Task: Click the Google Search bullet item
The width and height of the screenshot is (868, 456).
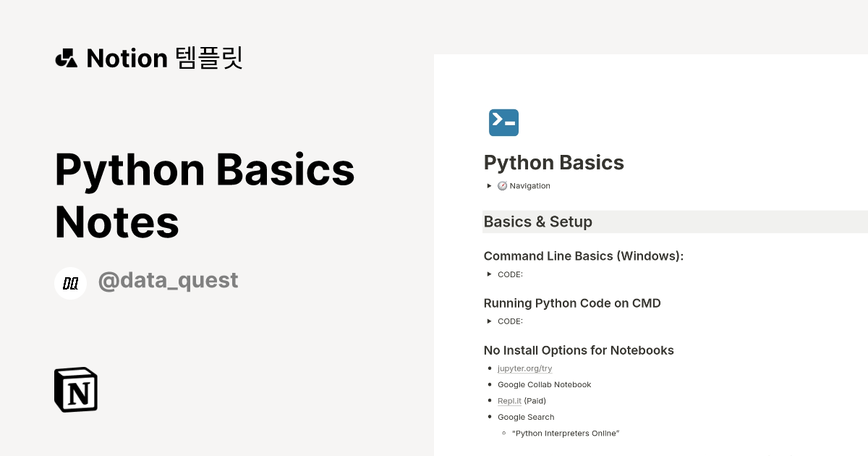Action: point(526,417)
